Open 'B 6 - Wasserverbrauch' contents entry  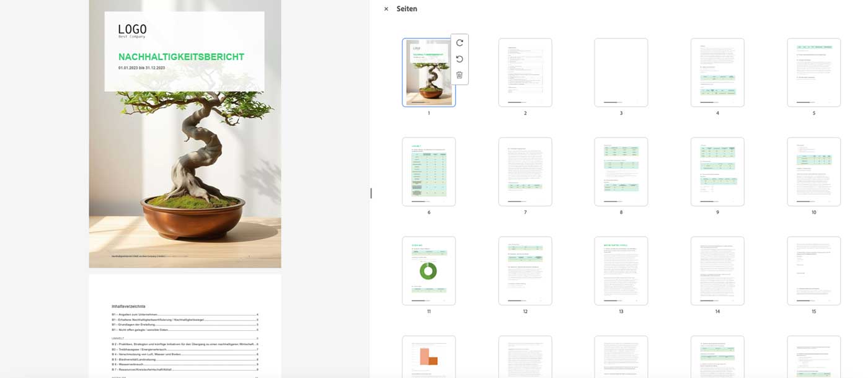click(185, 364)
